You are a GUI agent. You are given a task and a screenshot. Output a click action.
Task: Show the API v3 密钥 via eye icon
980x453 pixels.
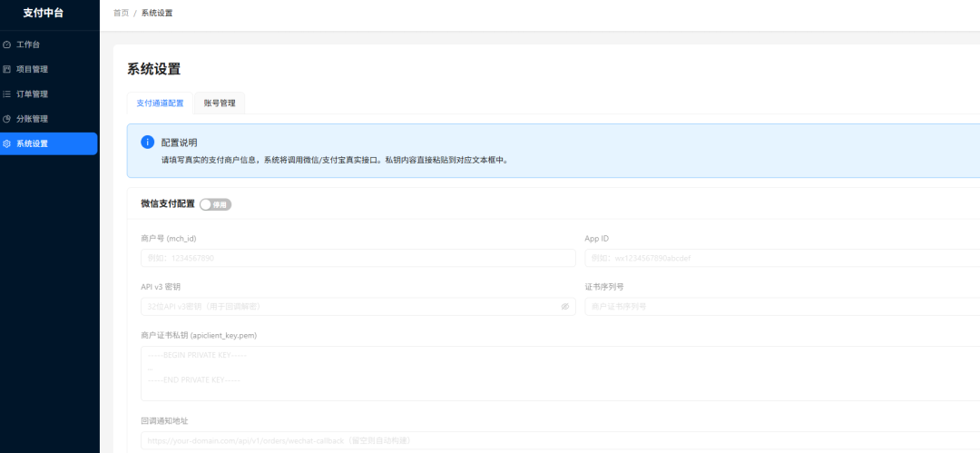click(x=565, y=307)
